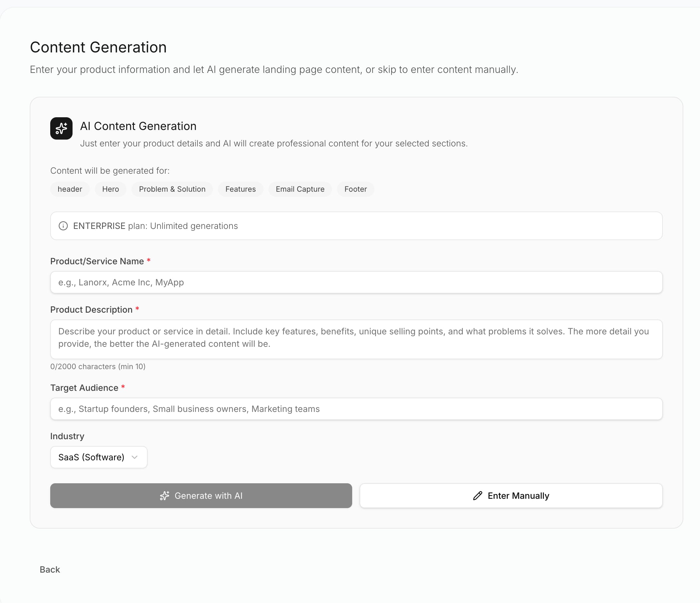
Task: Open the Industry dropdown
Action: (x=98, y=457)
